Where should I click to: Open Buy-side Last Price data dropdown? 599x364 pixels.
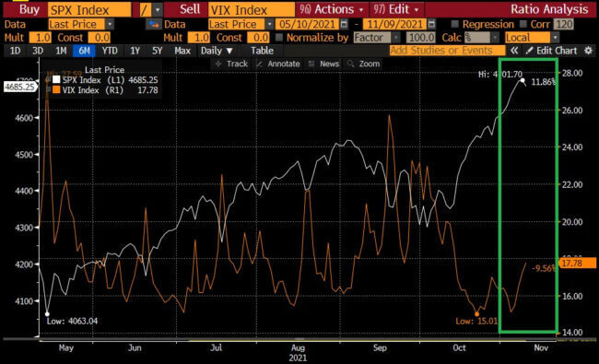click(x=110, y=25)
